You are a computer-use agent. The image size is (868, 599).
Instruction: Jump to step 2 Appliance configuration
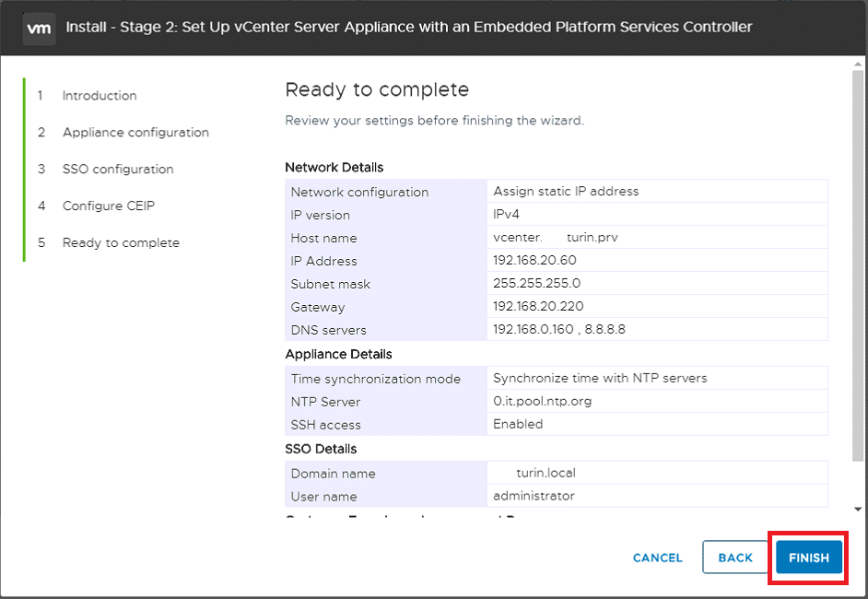(x=135, y=133)
